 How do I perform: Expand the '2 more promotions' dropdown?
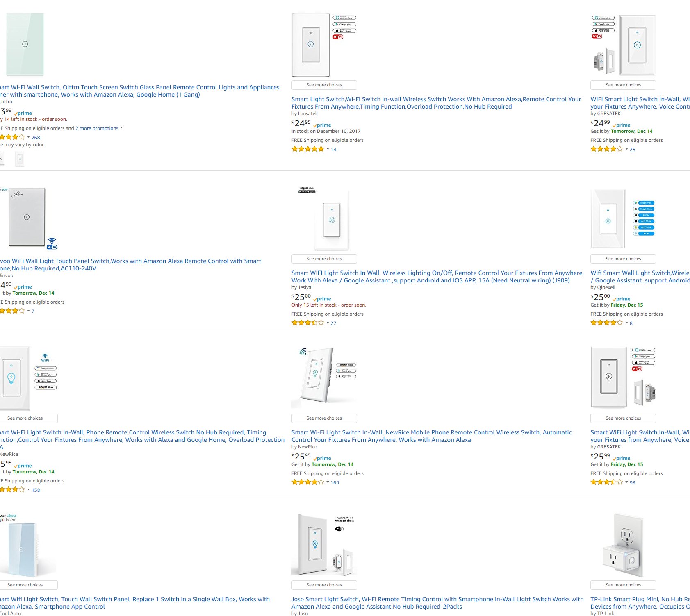coord(99,128)
